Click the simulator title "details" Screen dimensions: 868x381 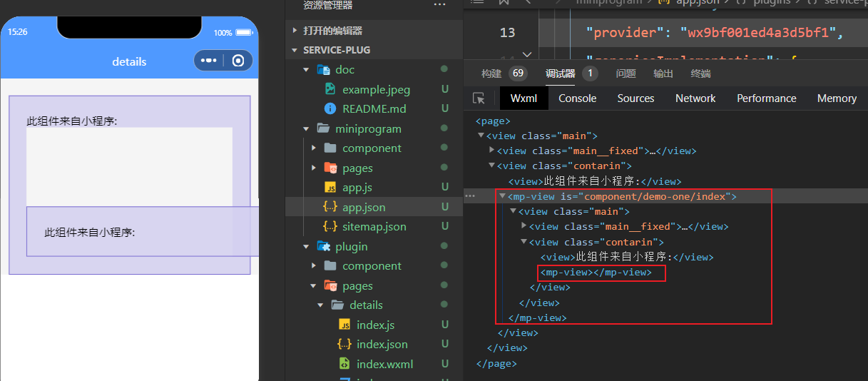pos(129,61)
